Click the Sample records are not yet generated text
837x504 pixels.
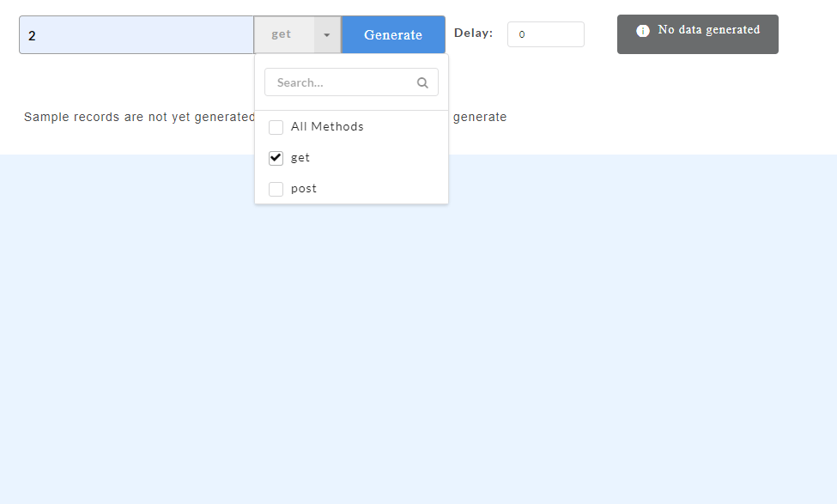coord(139,117)
